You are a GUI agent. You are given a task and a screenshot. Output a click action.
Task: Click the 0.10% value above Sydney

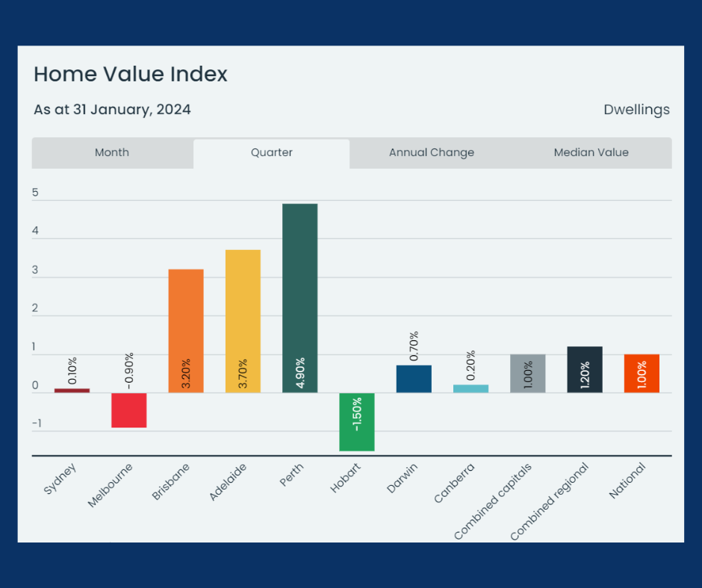pos(72,371)
